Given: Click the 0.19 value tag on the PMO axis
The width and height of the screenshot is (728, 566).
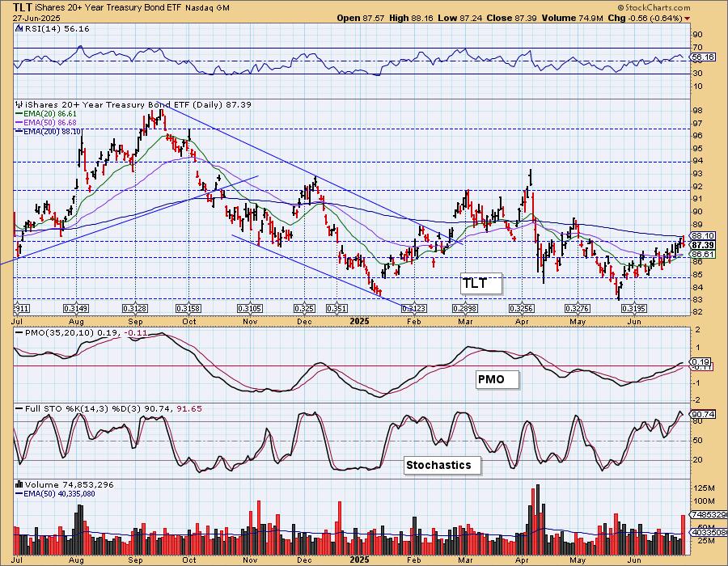Looking at the screenshot, I should click(701, 361).
